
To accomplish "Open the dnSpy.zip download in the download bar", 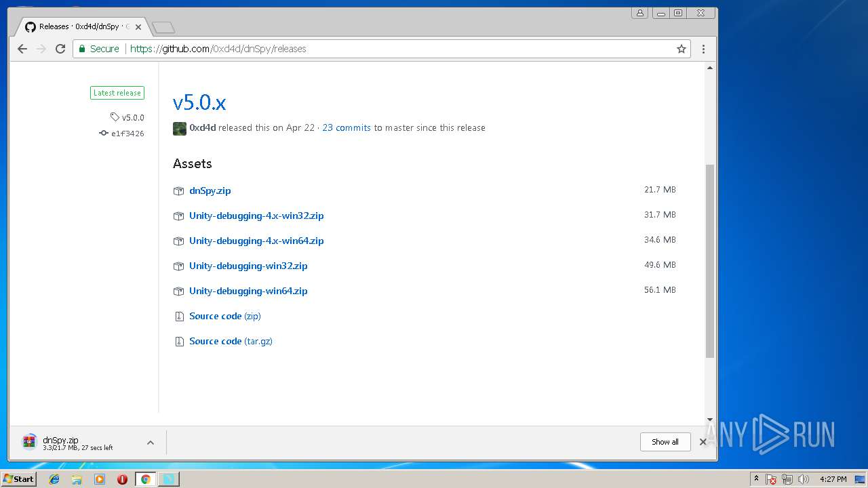I will click(78, 443).
